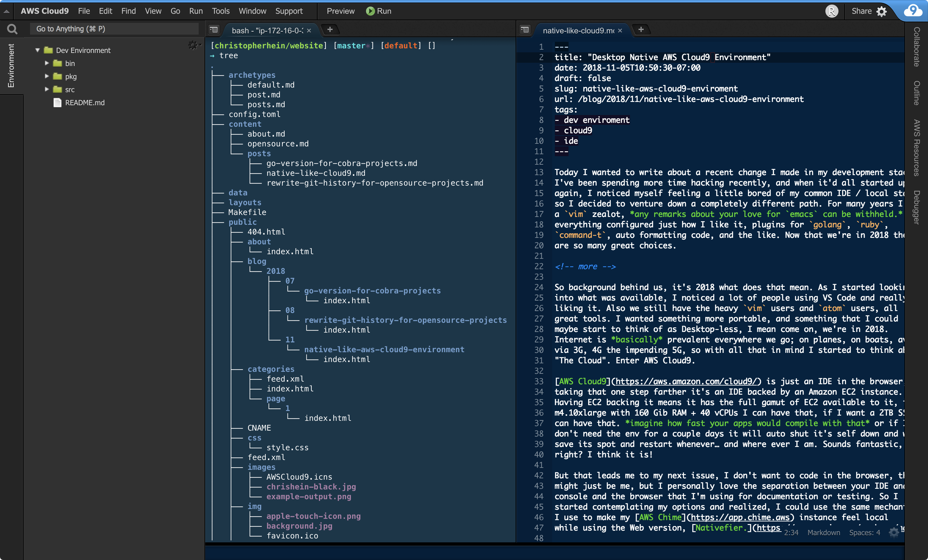Open the terminal pane tab list icon
Screen dimensions: 928x560
tap(214, 30)
